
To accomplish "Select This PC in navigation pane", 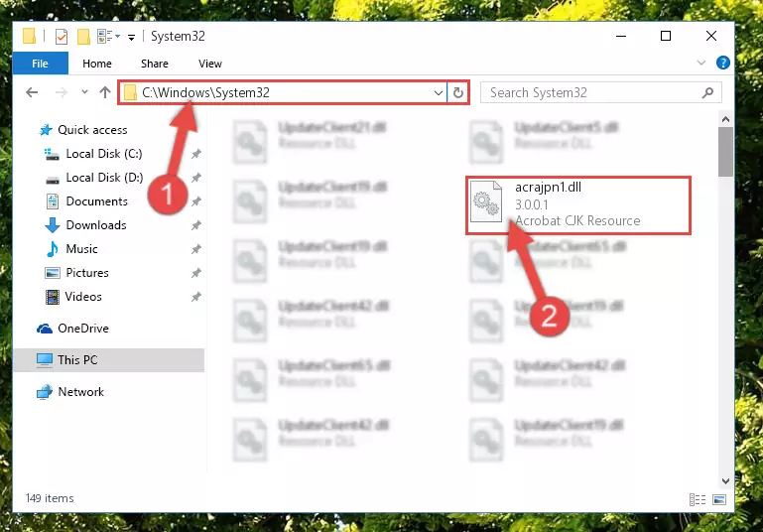I will 109,360.
